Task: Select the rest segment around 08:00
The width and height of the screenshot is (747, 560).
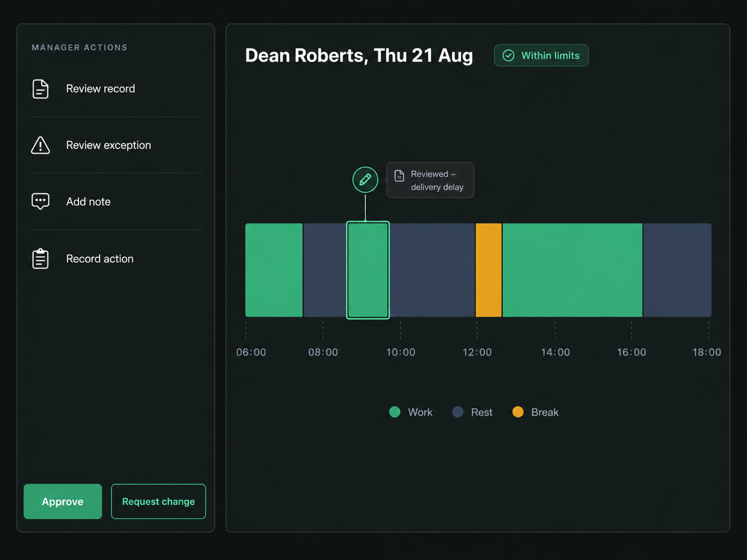Action: (x=325, y=270)
